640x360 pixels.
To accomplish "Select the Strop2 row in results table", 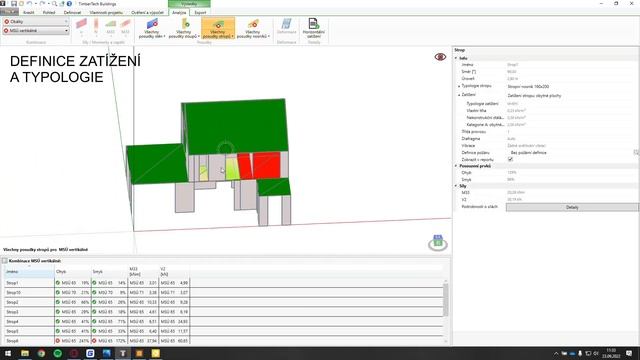I will click(224, 302).
